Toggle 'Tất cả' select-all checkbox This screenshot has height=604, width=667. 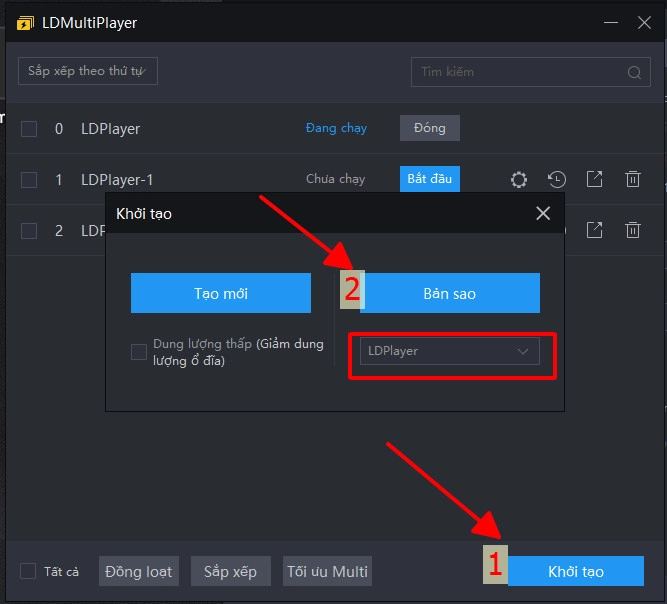28,571
